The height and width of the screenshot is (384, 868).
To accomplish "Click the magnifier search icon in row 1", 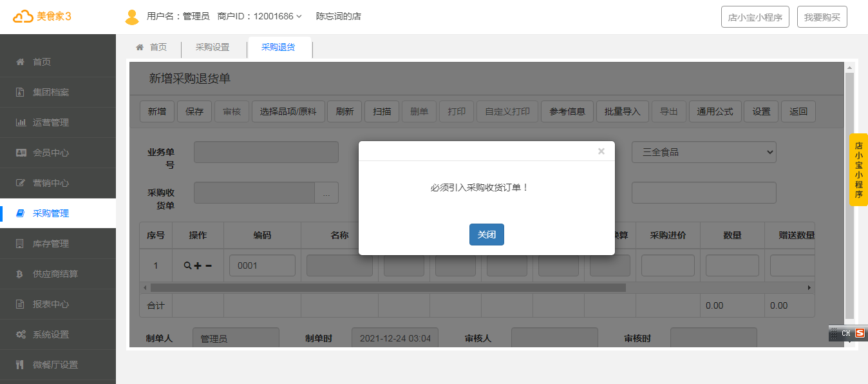I will 187,265.
